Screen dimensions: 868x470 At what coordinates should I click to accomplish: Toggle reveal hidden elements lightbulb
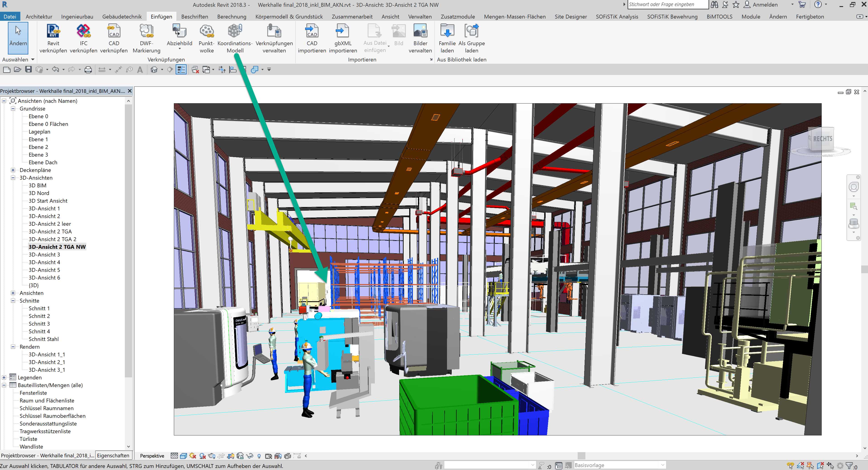tap(259, 456)
